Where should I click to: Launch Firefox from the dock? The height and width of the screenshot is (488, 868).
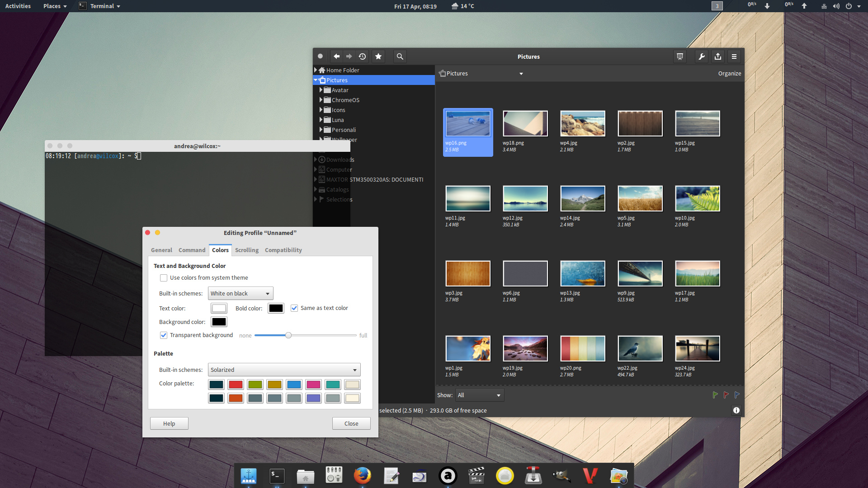tap(363, 475)
